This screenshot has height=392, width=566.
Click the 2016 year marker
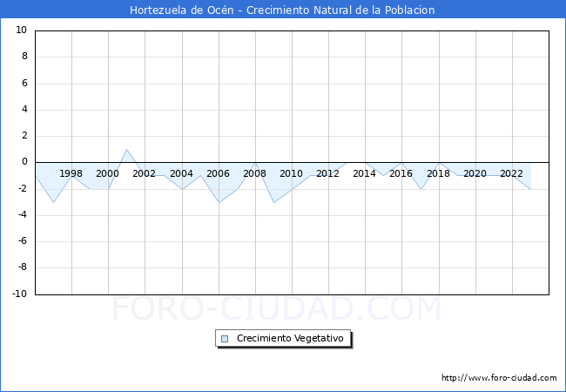(x=401, y=173)
